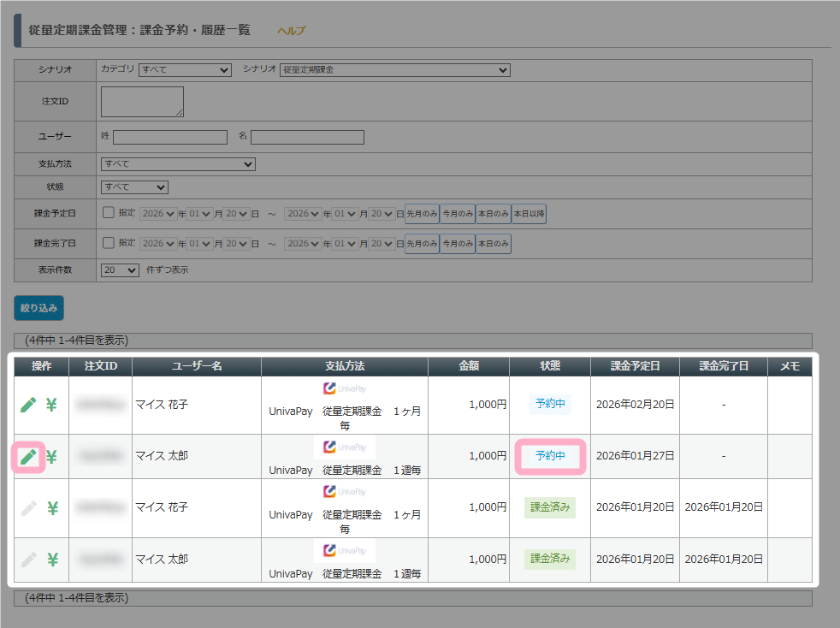Click the yen icon in マイス 太郎's 課金済み row

[x=52, y=560]
